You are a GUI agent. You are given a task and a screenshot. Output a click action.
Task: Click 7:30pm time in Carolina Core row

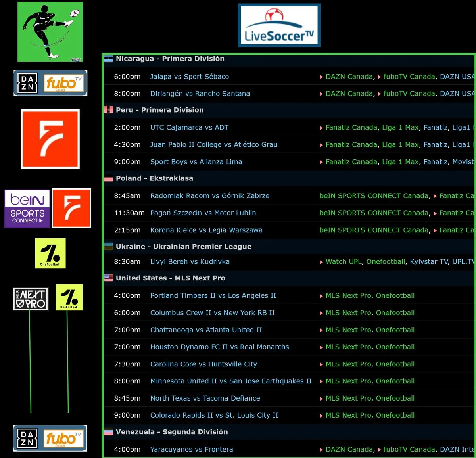click(x=127, y=364)
